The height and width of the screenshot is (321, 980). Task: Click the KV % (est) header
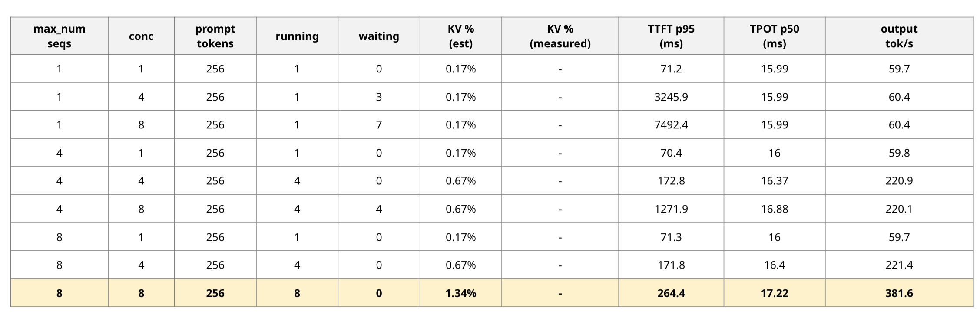[x=461, y=36]
